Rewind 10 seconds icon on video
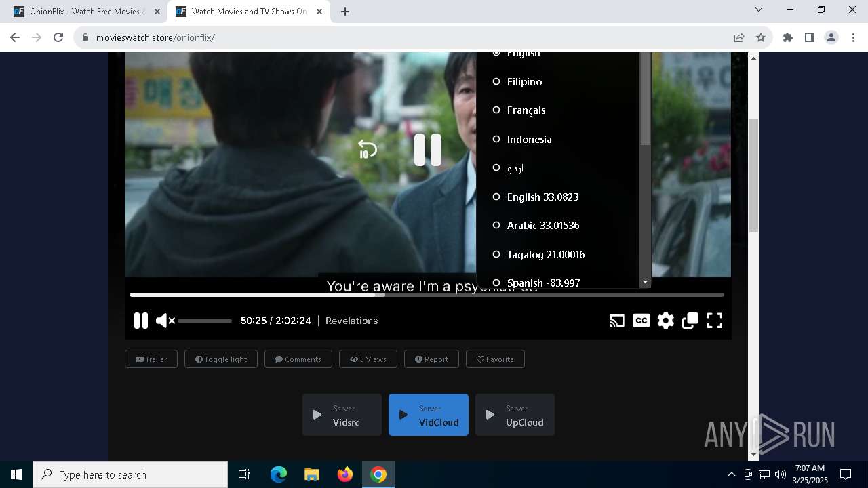 click(x=367, y=149)
